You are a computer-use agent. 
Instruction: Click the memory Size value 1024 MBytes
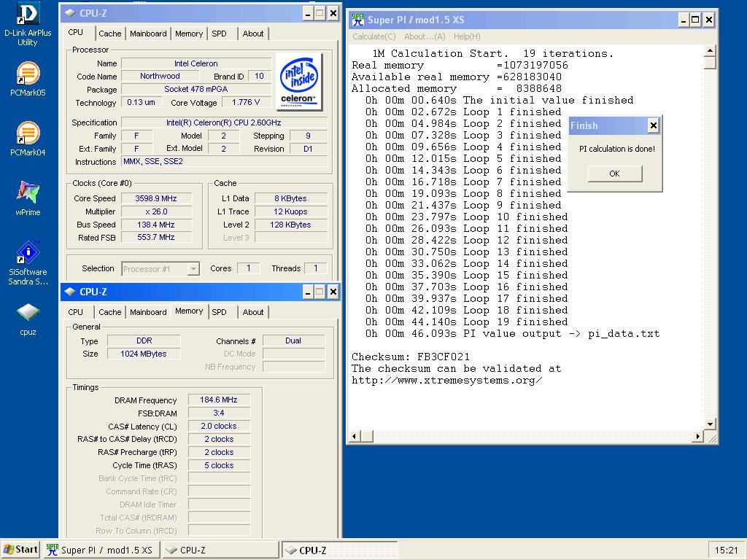(144, 354)
